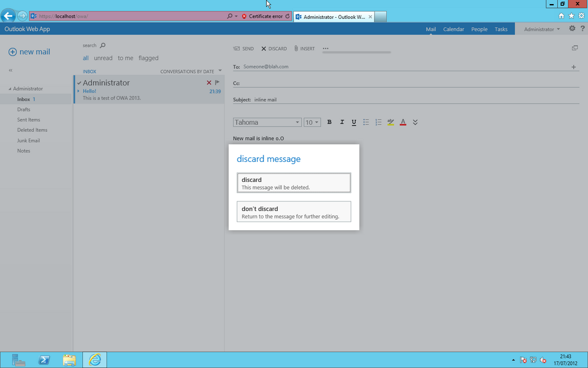The image size is (588, 368).
Task: Open File Explorer from taskbar
Action: pos(69,360)
